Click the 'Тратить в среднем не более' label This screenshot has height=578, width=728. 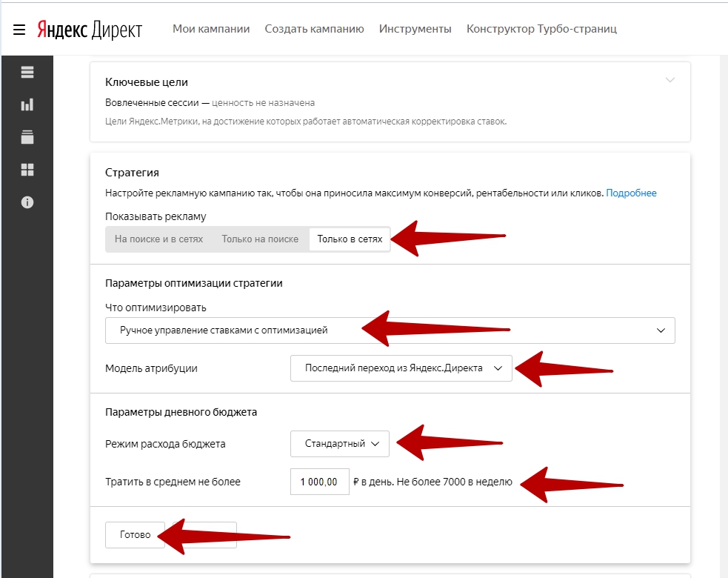click(x=173, y=482)
